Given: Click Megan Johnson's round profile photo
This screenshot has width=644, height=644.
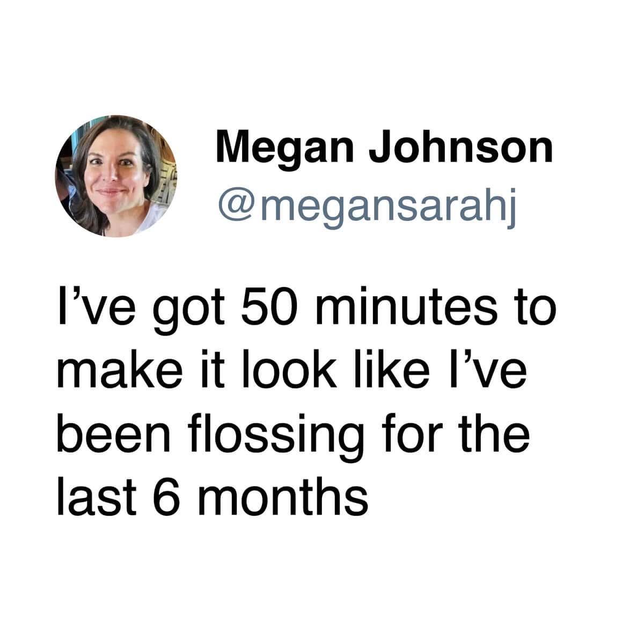Looking at the screenshot, I should point(116,176).
